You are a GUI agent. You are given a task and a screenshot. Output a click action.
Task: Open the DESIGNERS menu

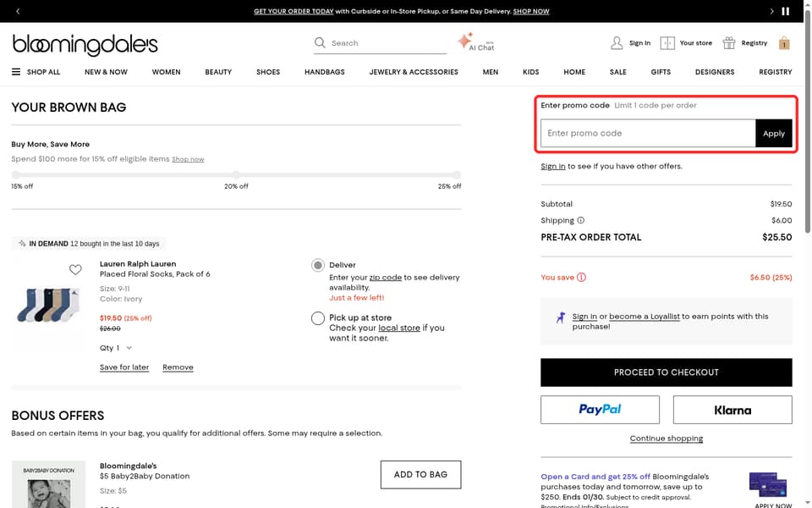tap(715, 72)
